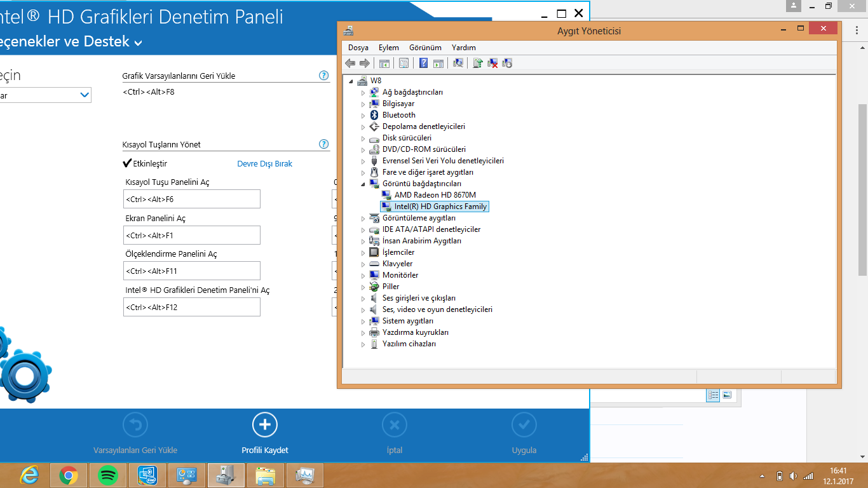Click Scan for hardware changes toolbar icon

(x=458, y=63)
